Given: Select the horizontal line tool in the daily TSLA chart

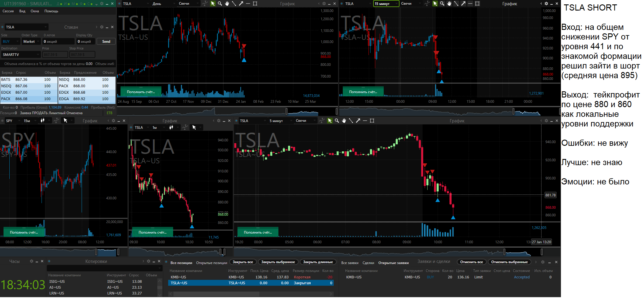Looking at the screenshot, I should (x=248, y=4).
